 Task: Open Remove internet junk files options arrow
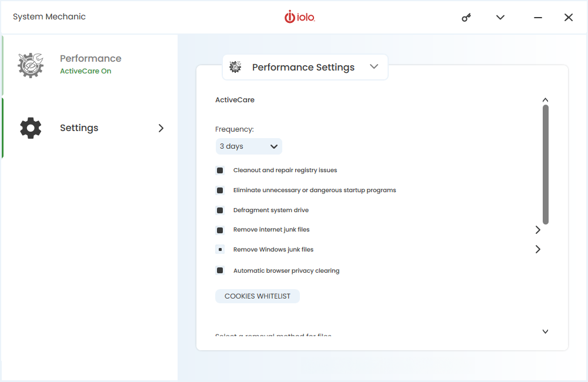coord(538,230)
